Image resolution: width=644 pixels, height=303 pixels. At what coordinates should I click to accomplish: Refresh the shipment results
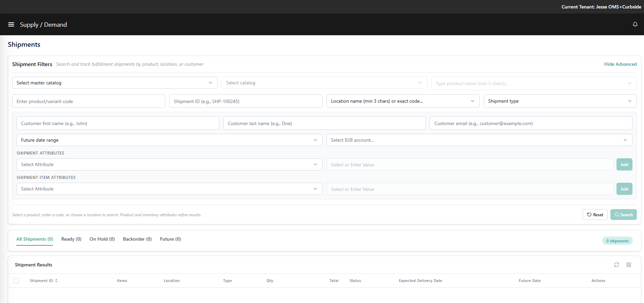617,265
